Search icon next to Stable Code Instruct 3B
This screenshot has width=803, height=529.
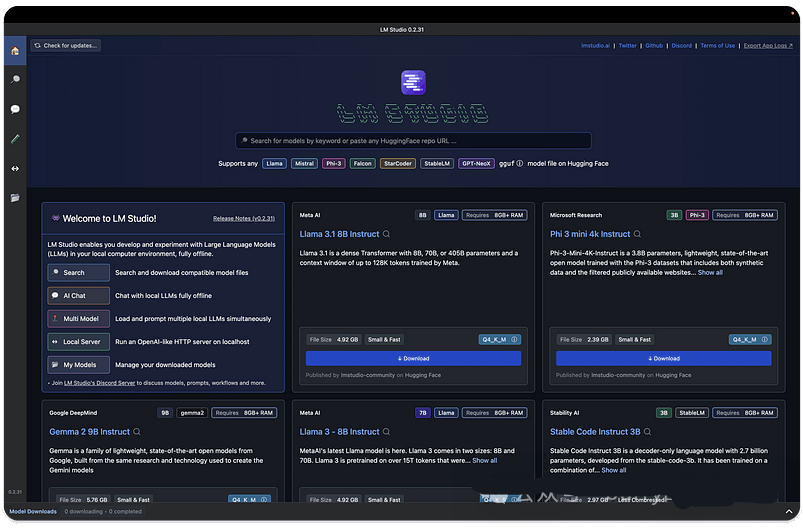[x=647, y=432]
